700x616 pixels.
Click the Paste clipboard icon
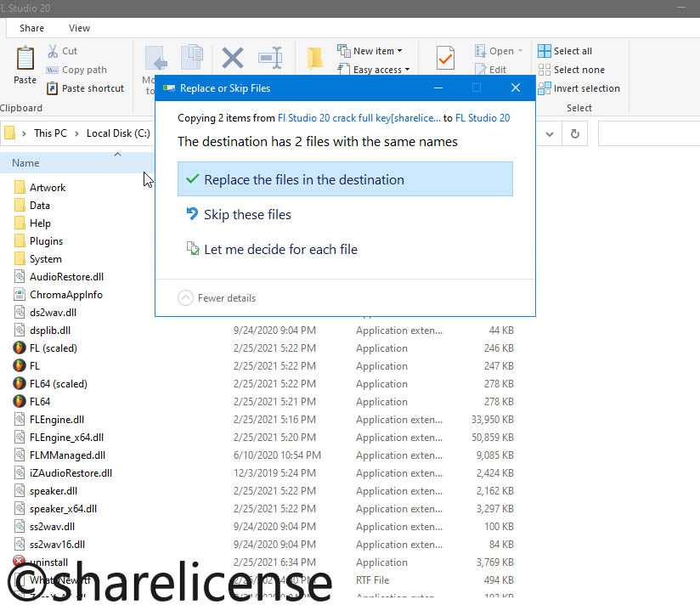click(25, 59)
